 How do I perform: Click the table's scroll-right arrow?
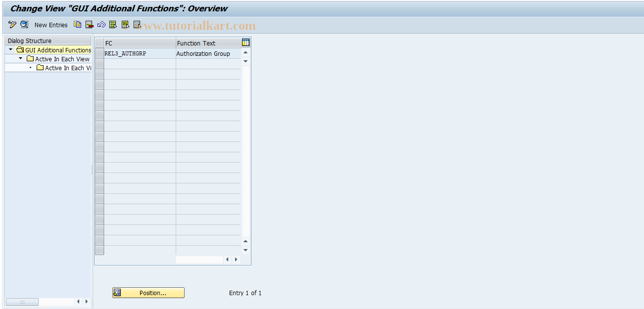236,259
